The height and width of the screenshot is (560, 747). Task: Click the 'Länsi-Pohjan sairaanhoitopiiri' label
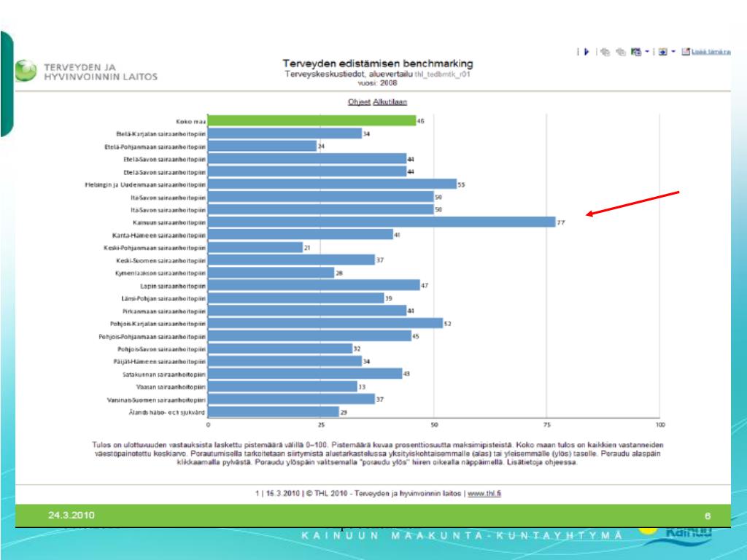[163, 298]
